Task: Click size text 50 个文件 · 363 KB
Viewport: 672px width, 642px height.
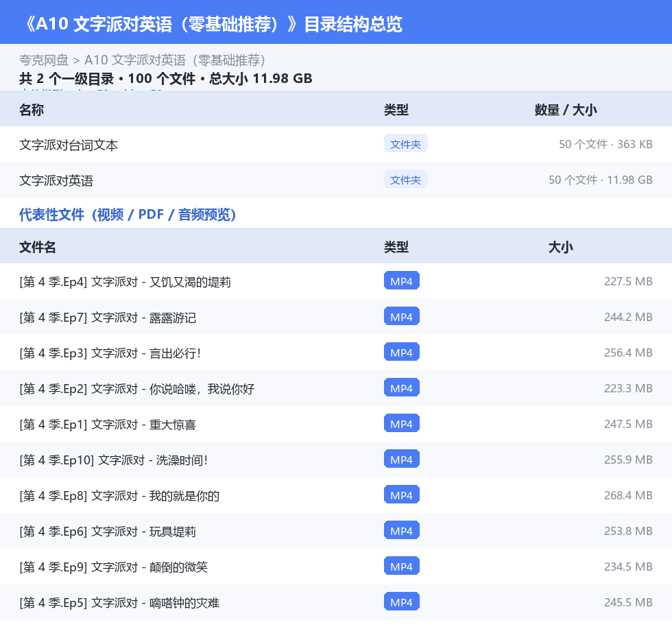Action: tap(605, 144)
